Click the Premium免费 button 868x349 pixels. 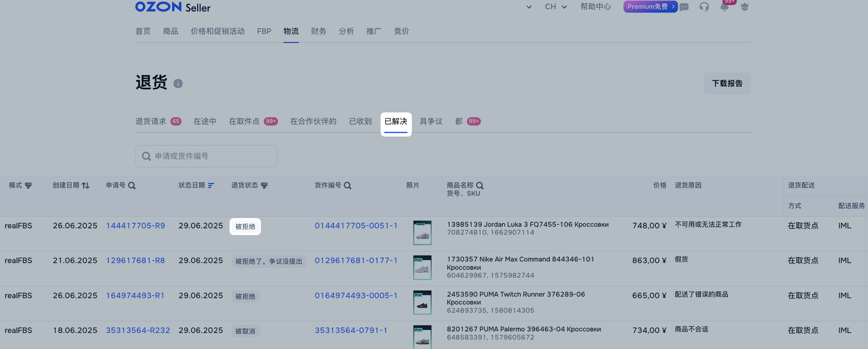[x=650, y=7]
